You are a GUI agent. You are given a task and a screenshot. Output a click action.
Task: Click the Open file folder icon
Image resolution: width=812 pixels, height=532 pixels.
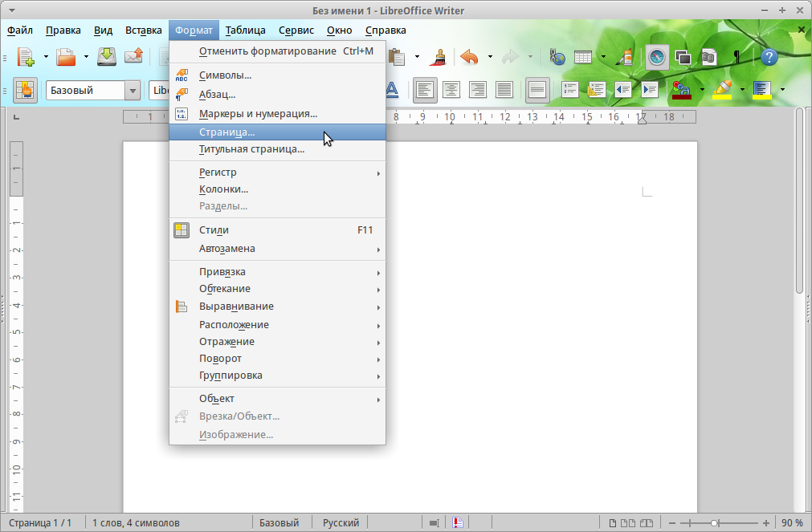coord(66,56)
